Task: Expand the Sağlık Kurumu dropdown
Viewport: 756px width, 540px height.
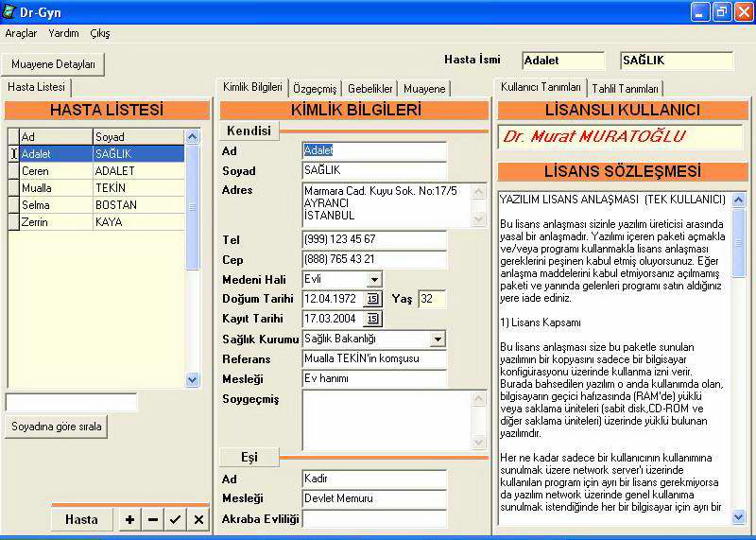Action: [438, 339]
